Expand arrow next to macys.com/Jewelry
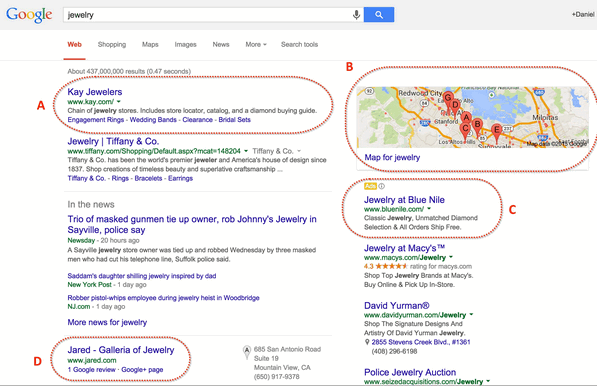The image size is (597, 386). click(451, 257)
